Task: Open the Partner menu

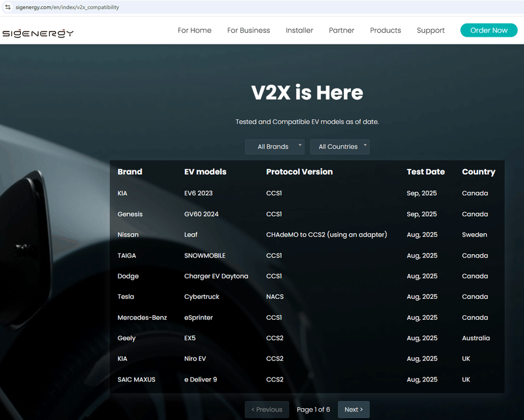Action: click(341, 30)
